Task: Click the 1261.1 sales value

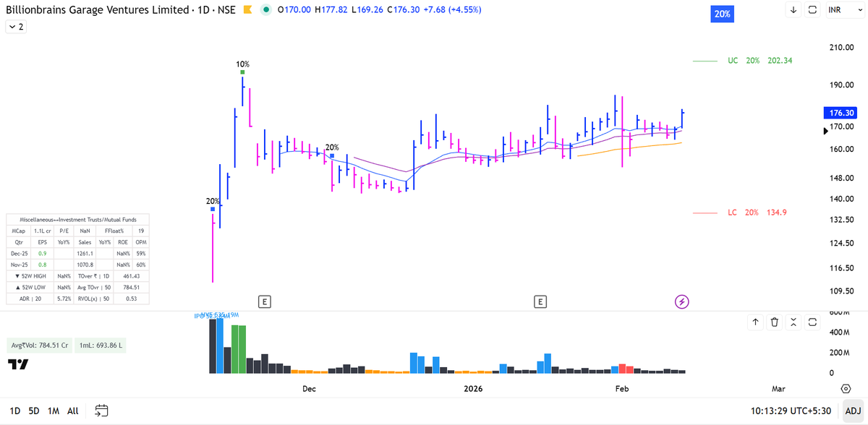Action: (85, 254)
